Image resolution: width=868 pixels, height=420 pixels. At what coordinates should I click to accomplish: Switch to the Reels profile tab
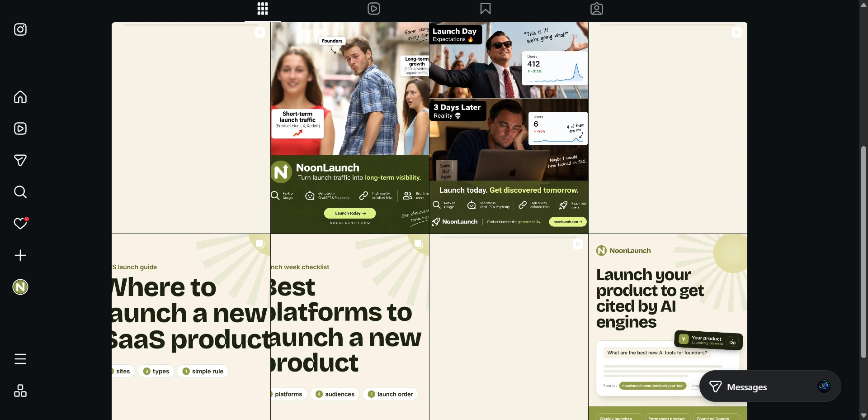pos(374,9)
